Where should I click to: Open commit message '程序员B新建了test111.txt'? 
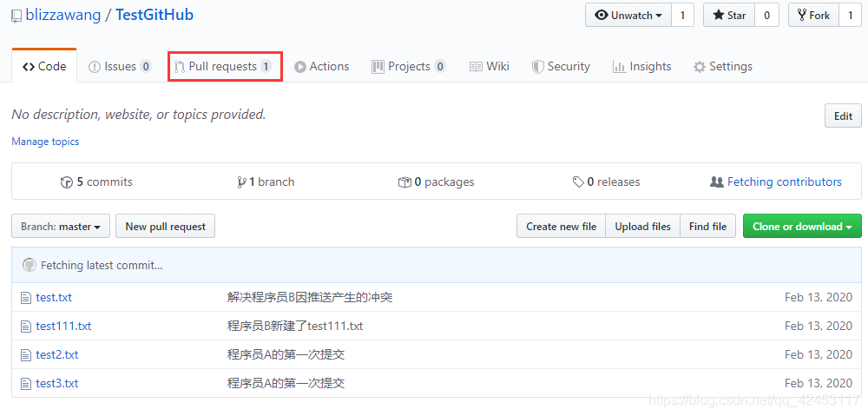click(295, 327)
